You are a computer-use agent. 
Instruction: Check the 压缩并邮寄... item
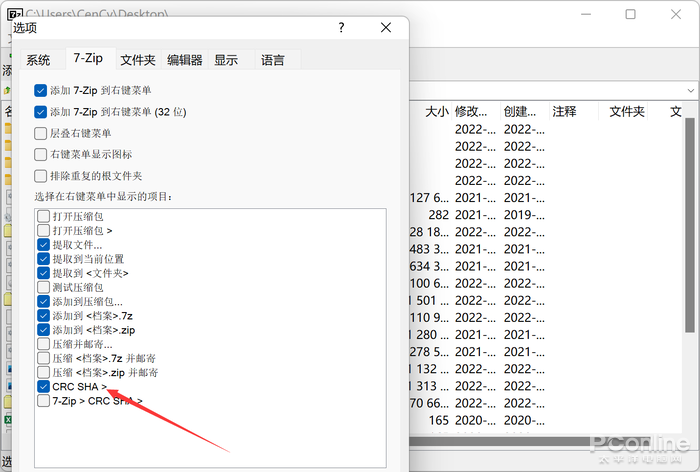point(44,344)
